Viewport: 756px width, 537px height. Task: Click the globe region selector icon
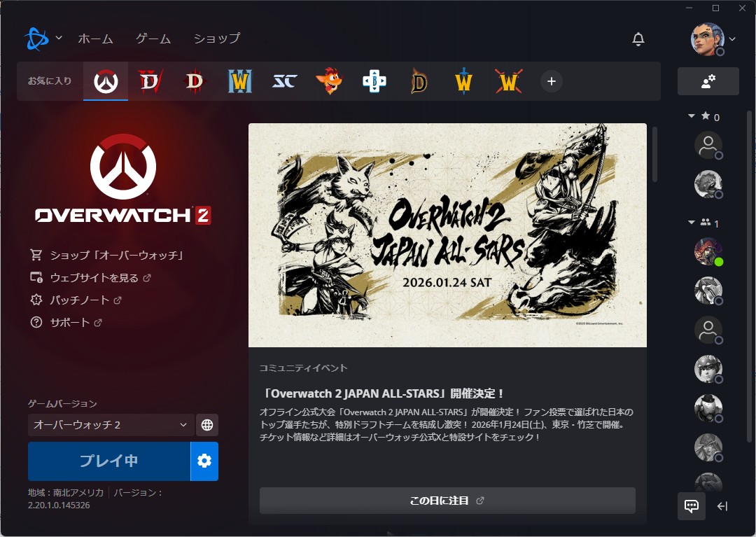pyautogui.click(x=206, y=425)
